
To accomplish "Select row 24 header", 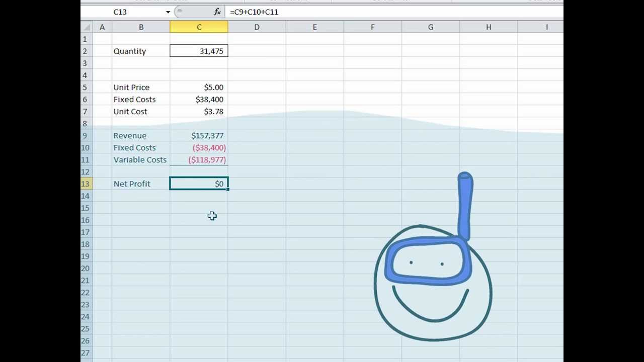I will pos(87,317).
